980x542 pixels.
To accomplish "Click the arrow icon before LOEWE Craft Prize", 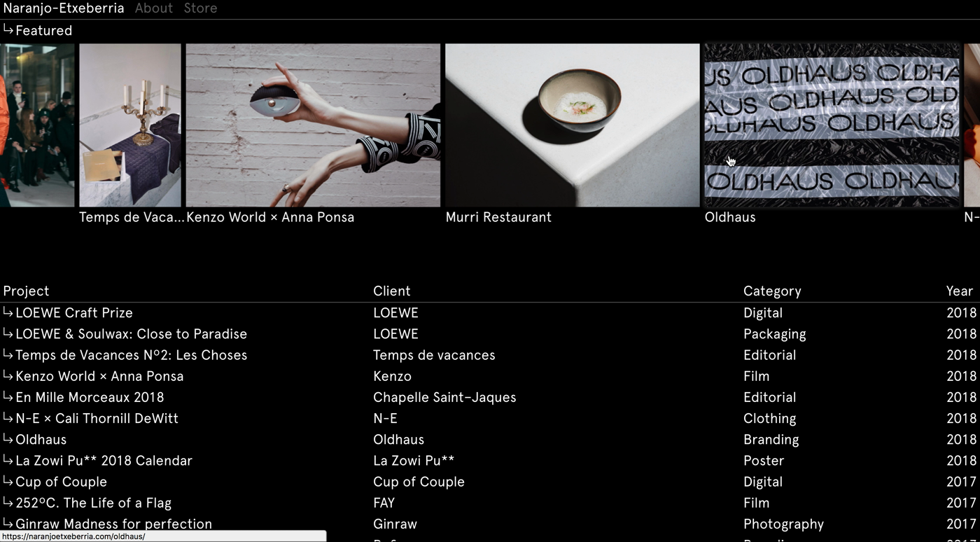I will pyautogui.click(x=8, y=312).
